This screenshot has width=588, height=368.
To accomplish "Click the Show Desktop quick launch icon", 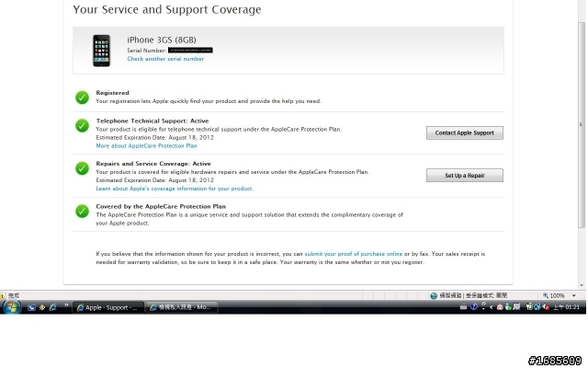I will [x=31, y=307].
